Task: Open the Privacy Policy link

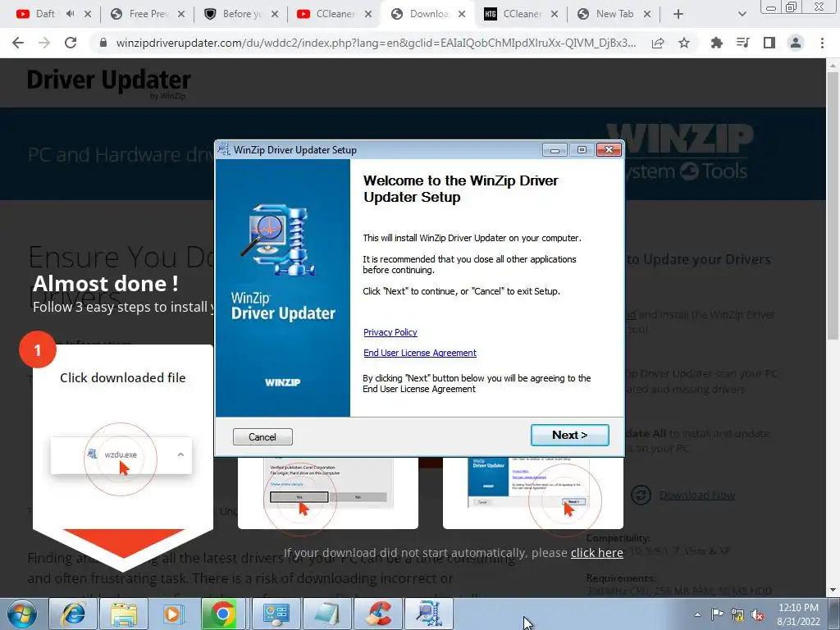Action: tap(390, 332)
